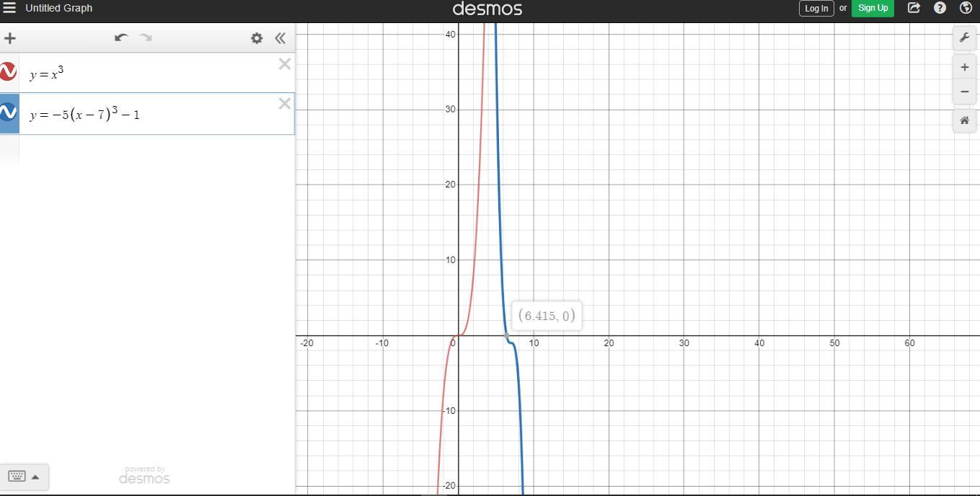Click the green Sign Up button
Viewport: 980px width, 496px height.
click(x=873, y=8)
